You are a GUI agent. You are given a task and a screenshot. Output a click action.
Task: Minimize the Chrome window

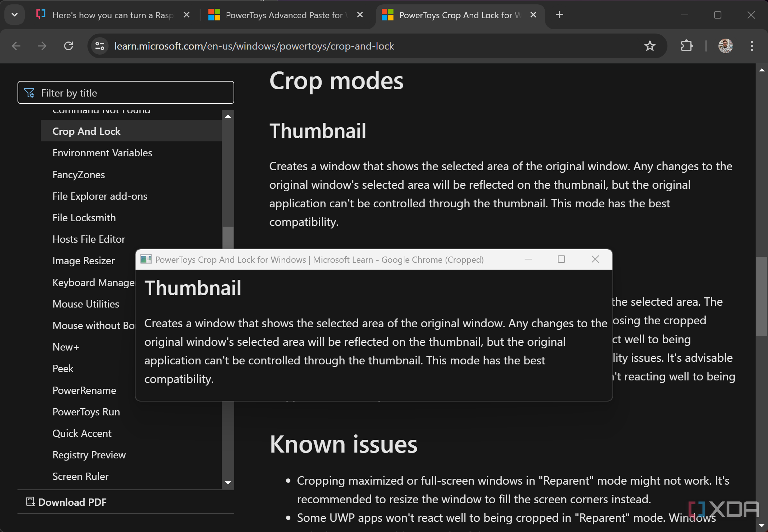(685, 15)
